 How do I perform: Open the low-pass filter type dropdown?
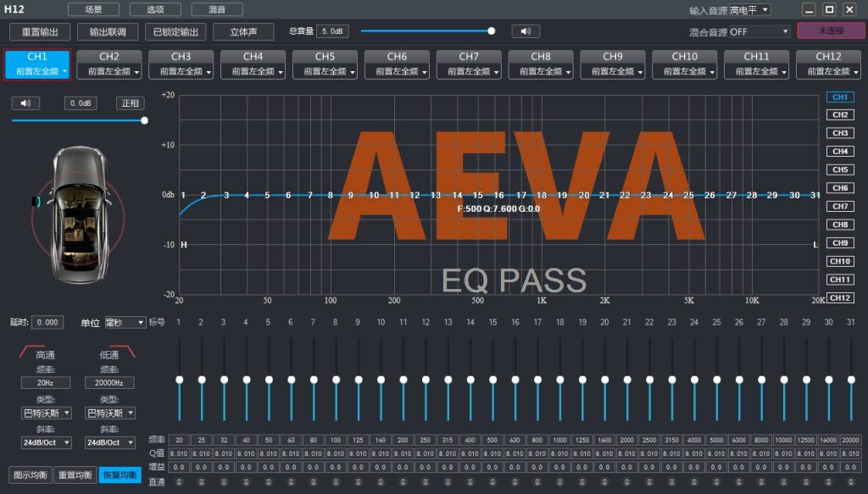pos(110,413)
